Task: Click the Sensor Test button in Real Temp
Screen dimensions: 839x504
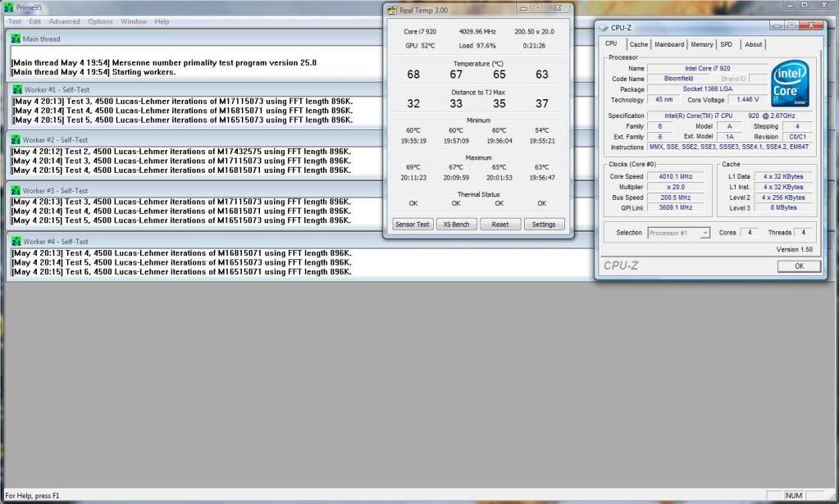Action: 412,225
